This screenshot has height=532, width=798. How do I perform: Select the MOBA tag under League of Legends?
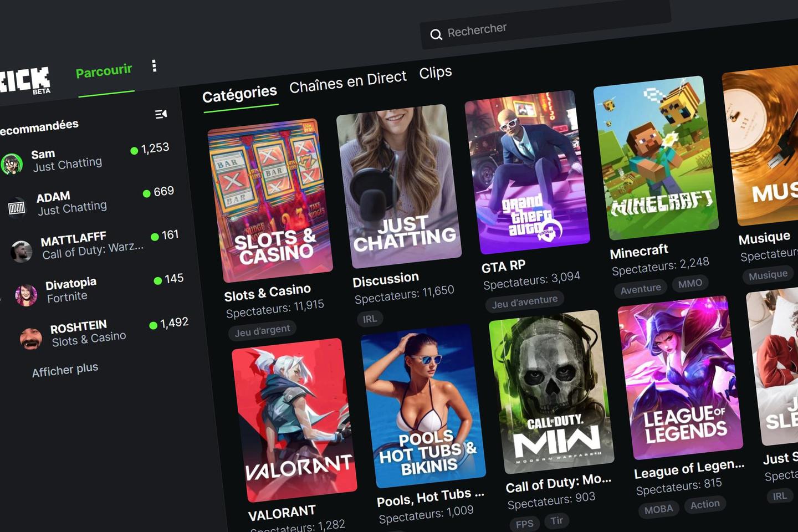[658, 509]
